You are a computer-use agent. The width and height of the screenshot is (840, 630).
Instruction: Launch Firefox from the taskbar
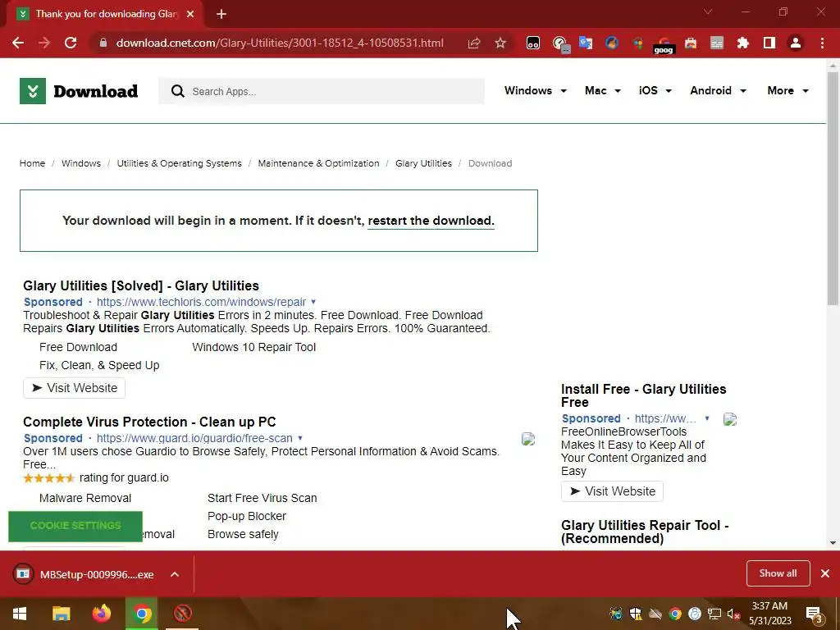[101, 614]
